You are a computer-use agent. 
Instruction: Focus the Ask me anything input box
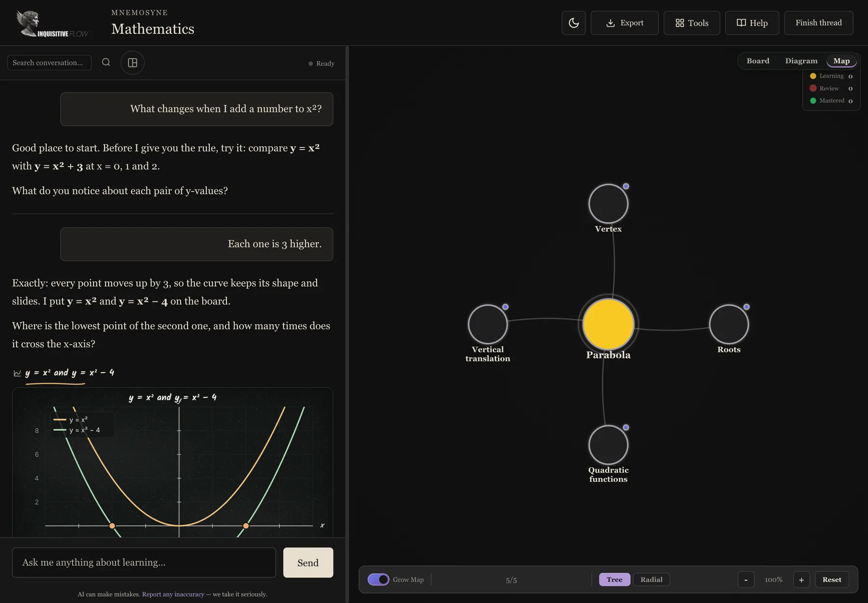144,562
